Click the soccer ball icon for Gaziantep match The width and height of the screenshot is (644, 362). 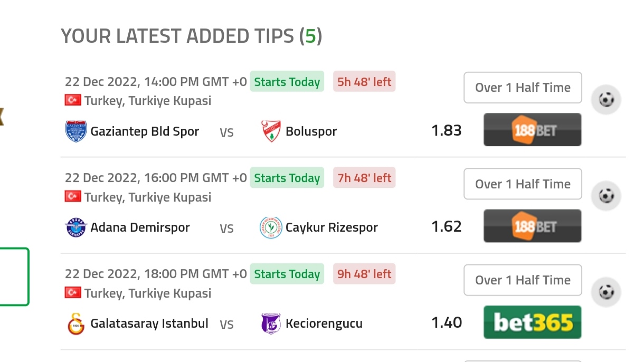pos(606,99)
